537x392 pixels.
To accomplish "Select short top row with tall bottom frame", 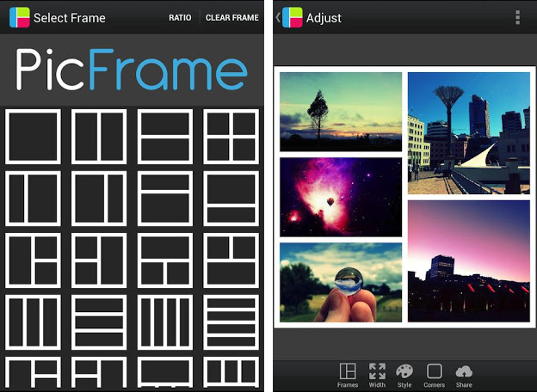I will tap(165, 199).
